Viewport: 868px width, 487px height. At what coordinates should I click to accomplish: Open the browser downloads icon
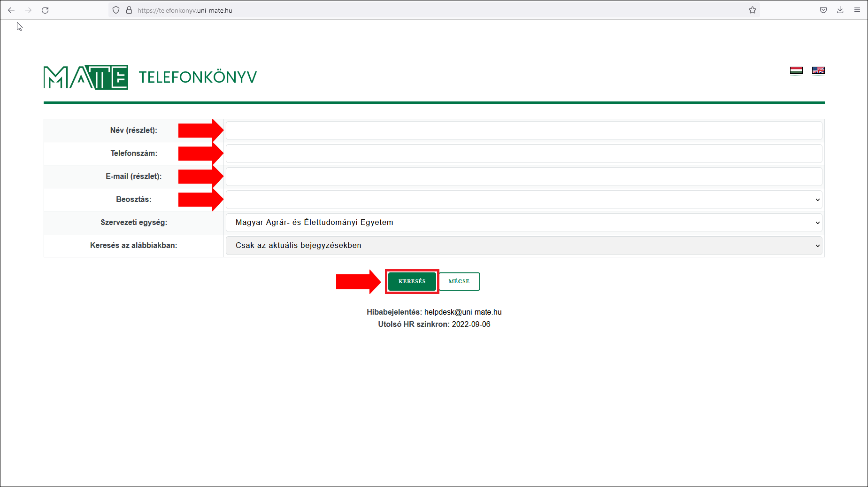pos(840,10)
